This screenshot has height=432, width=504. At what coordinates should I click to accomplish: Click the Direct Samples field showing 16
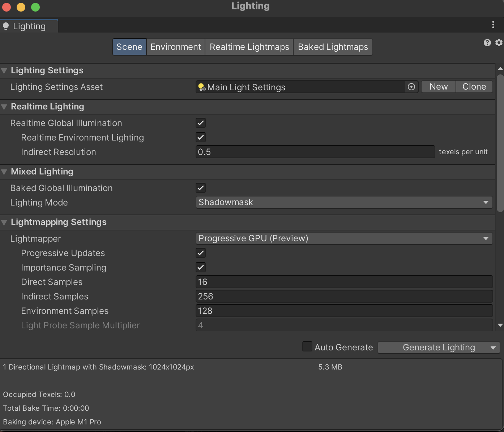[x=344, y=282]
